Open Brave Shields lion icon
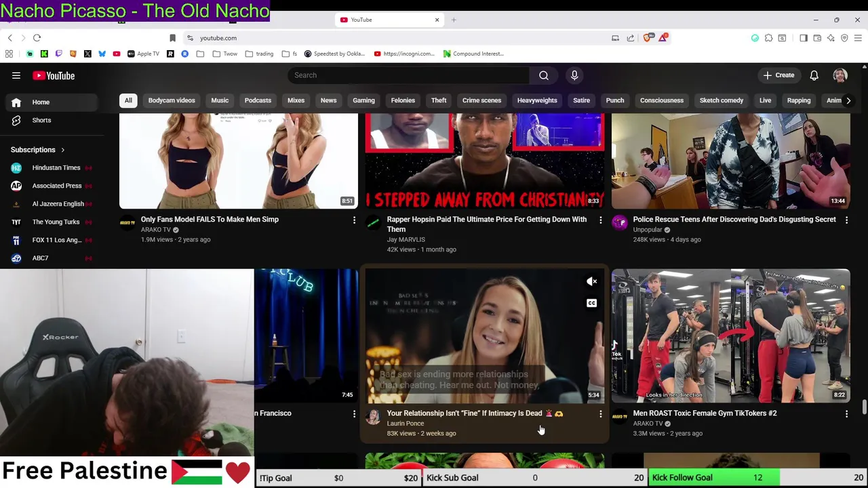This screenshot has height=488, width=868. 648,38
